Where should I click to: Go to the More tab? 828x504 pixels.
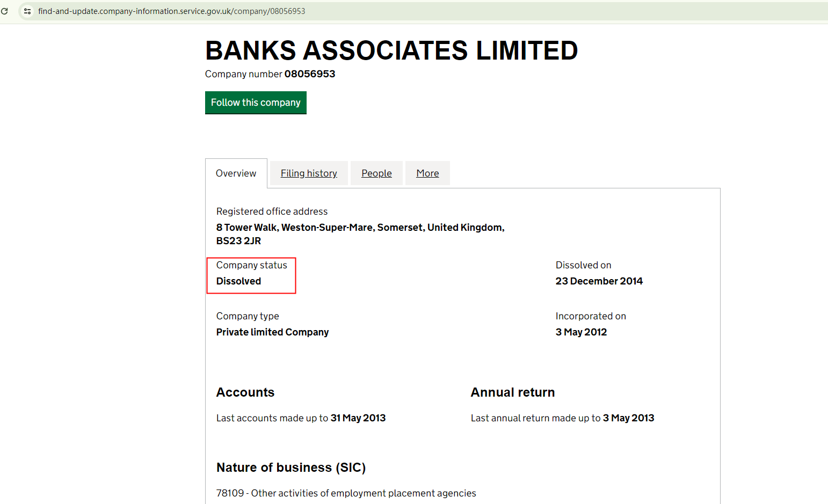tap(427, 173)
